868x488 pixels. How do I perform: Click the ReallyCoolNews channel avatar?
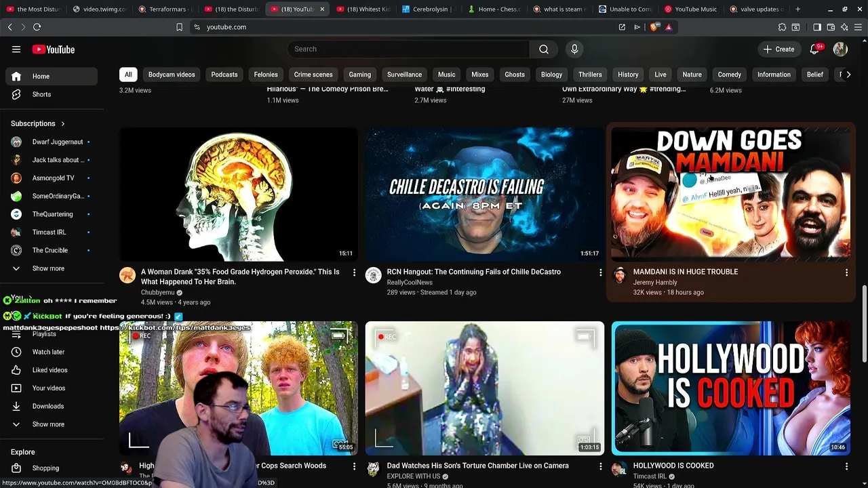(x=374, y=274)
